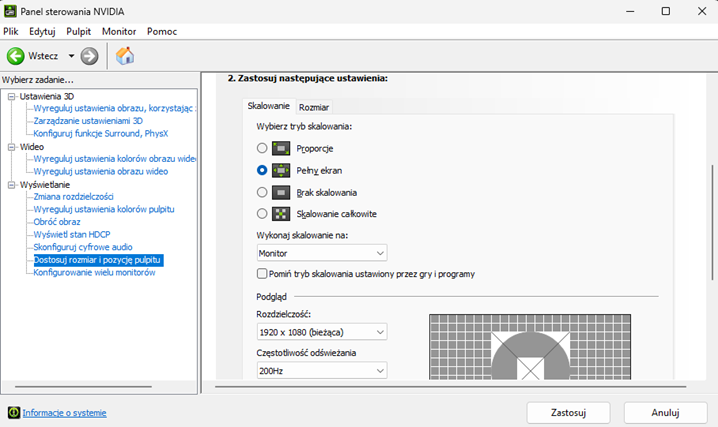Open the Rozdzielczość 1920 x 1080 dropdown
718x427 pixels.
click(x=322, y=332)
